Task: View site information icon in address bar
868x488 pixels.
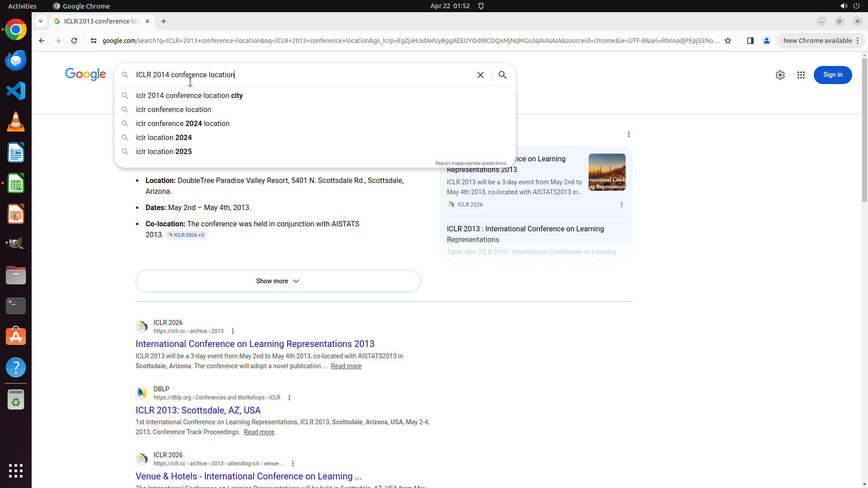Action: 94,41
